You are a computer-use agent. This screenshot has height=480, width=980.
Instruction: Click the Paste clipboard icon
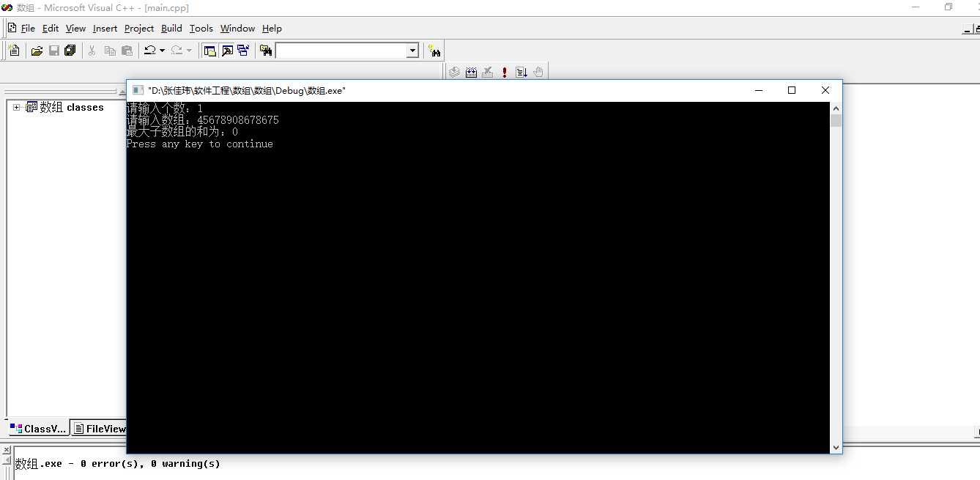tap(127, 51)
